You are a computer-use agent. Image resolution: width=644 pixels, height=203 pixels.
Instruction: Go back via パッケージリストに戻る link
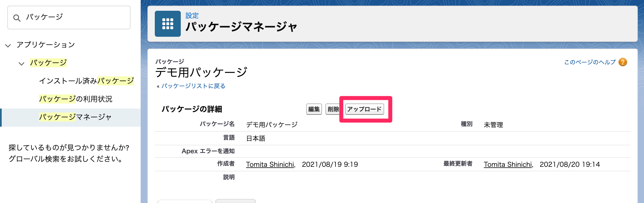coord(193,86)
